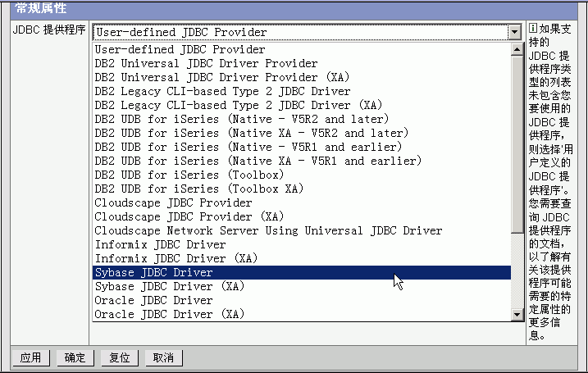Pick DB2 UDB iSeries (Native XA - V5R2 and later)

click(x=302, y=133)
